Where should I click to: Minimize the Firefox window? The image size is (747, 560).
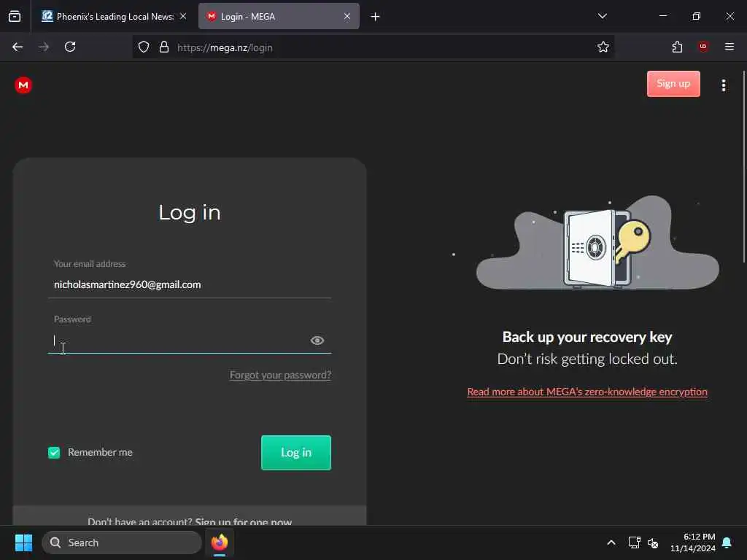click(662, 16)
